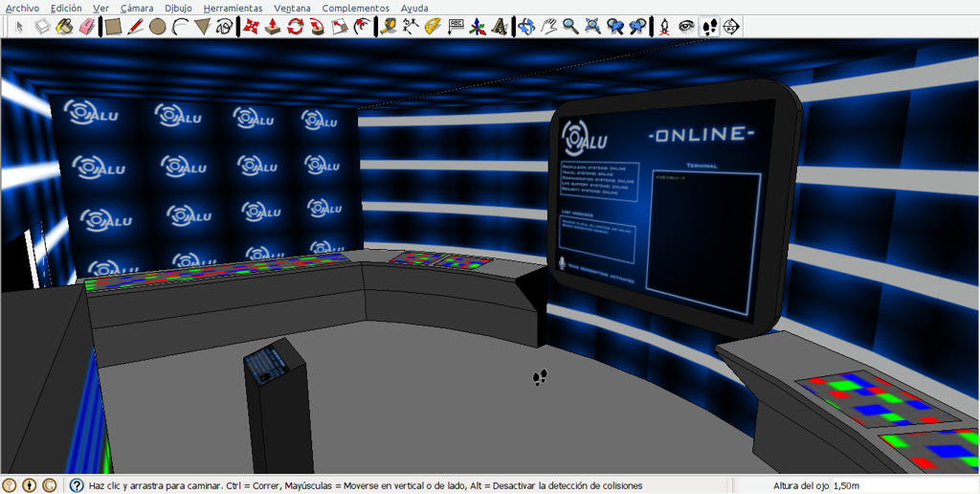Pick the red Pencil line tool

point(135,26)
